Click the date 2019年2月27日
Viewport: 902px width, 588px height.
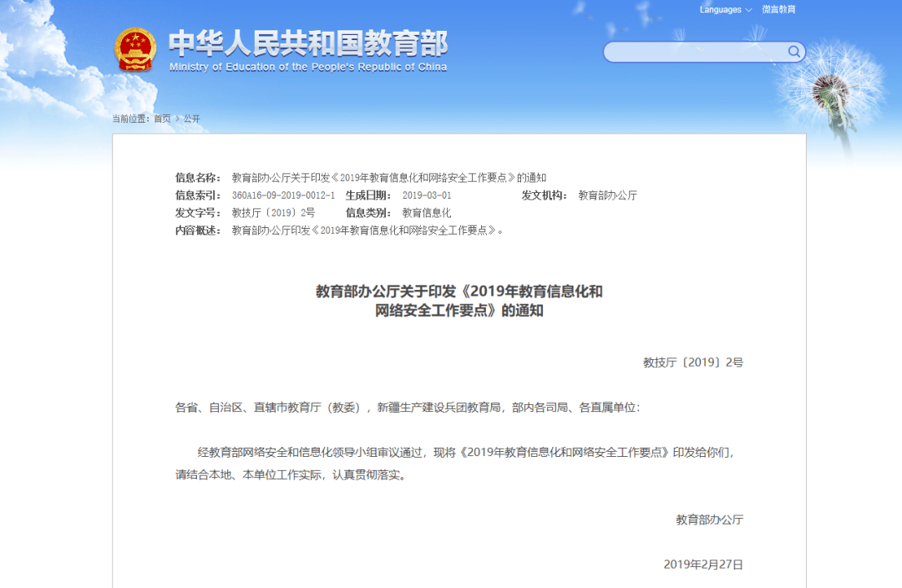pos(703,565)
